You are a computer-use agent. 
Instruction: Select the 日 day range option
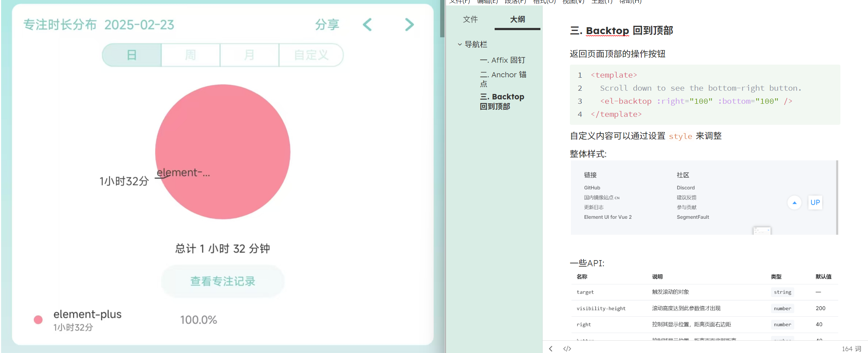pyautogui.click(x=132, y=55)
